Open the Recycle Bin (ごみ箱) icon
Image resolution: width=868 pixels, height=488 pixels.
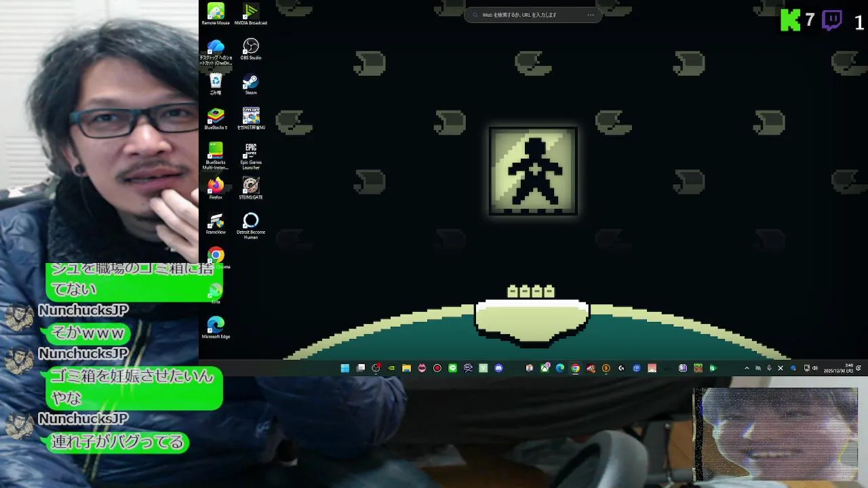click(x=216, y=84)
